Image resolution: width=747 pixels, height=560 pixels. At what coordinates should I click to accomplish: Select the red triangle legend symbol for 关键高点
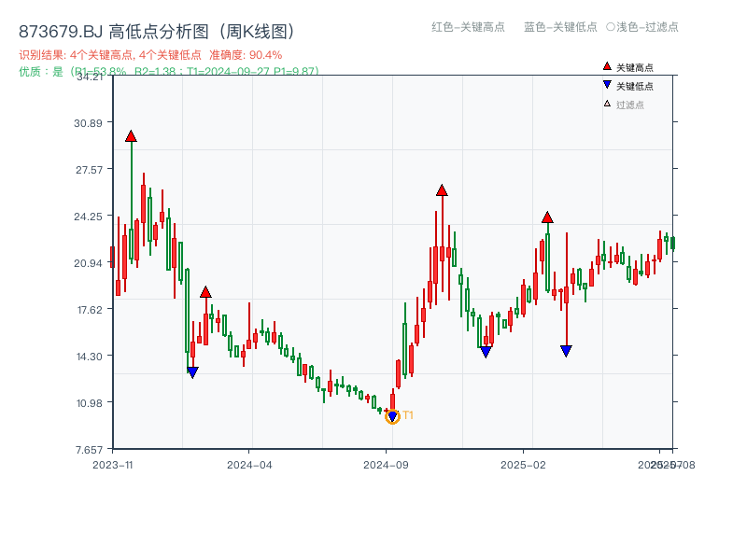[x=605, y=66]
